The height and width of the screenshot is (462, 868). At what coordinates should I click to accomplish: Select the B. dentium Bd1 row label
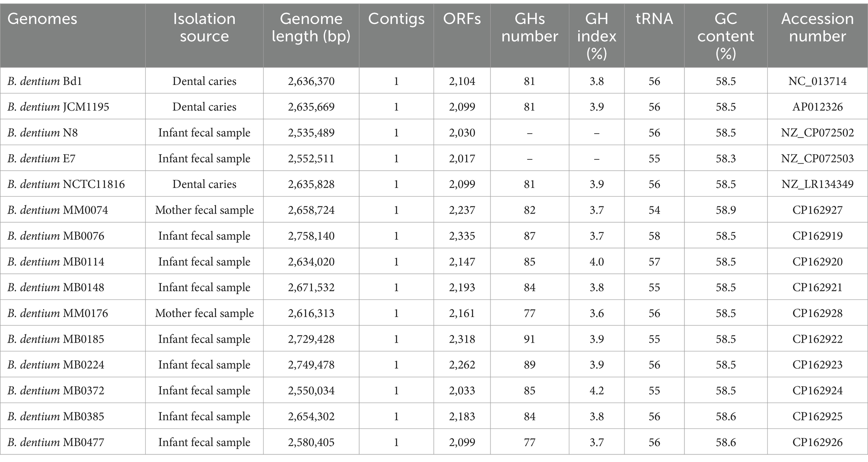[x=45, y=81]
